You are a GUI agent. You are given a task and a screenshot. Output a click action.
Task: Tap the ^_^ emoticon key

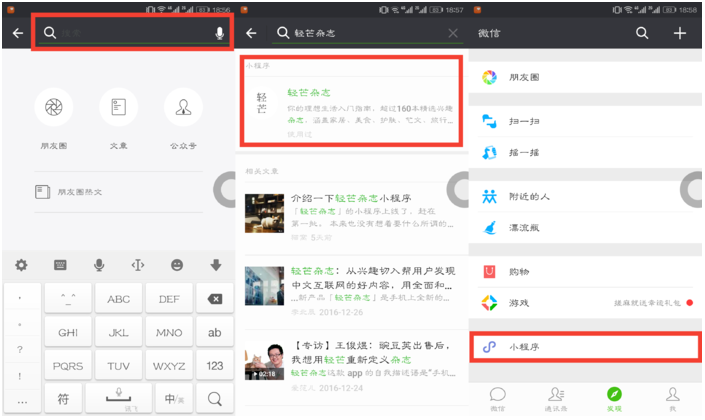68,299
